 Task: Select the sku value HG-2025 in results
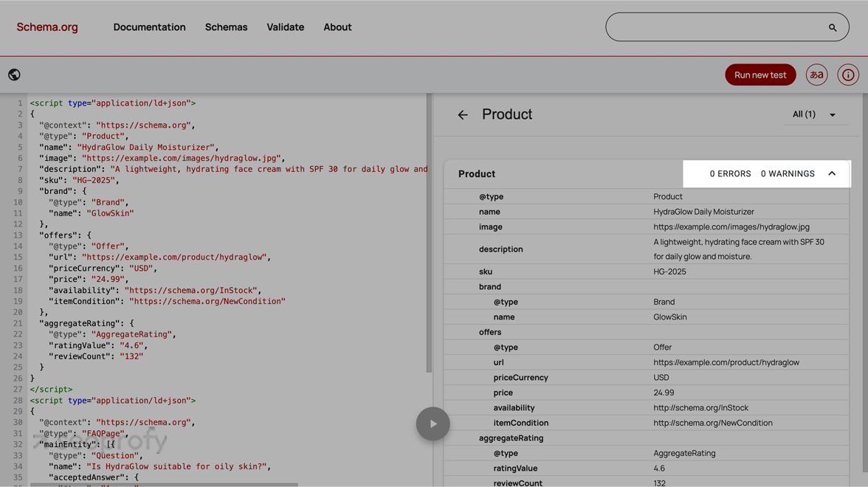coord(670,272)
